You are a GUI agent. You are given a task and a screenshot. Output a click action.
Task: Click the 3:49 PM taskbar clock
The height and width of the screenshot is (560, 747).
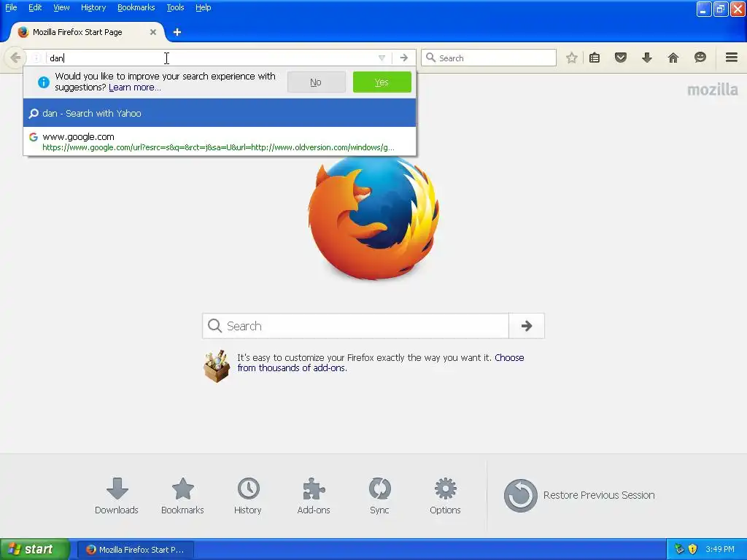720,550
